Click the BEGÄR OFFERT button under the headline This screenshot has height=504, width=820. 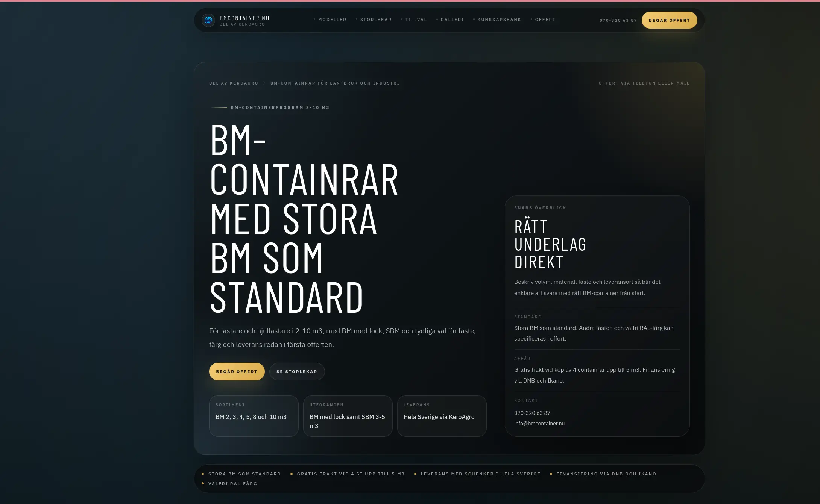pyautogui.click(x=237, y=371)
